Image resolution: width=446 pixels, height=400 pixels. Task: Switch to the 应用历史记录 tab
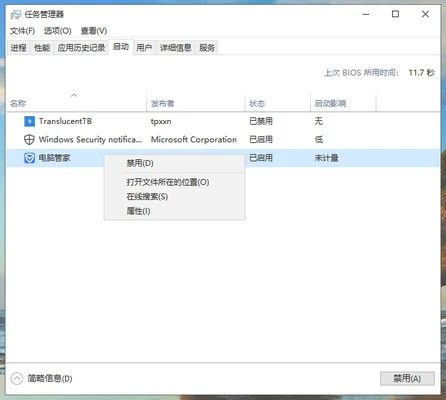tap(81, 48)
